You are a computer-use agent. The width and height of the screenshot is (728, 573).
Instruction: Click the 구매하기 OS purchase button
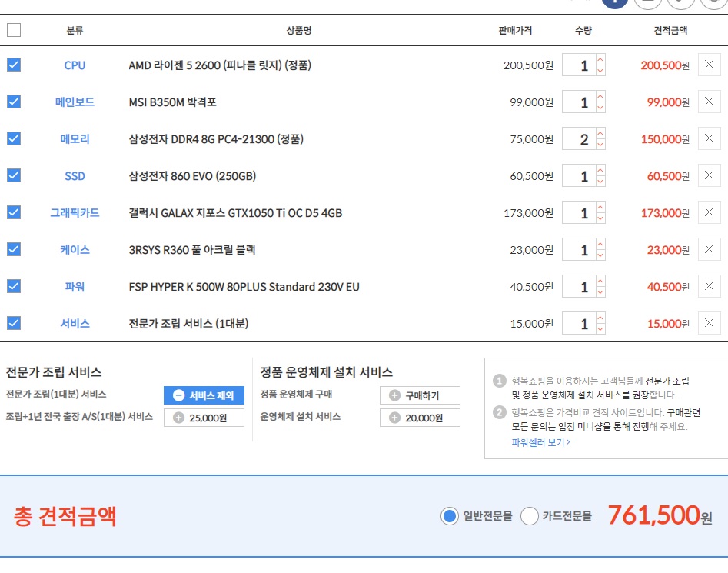pyautogui.click(x=420, y=395)
